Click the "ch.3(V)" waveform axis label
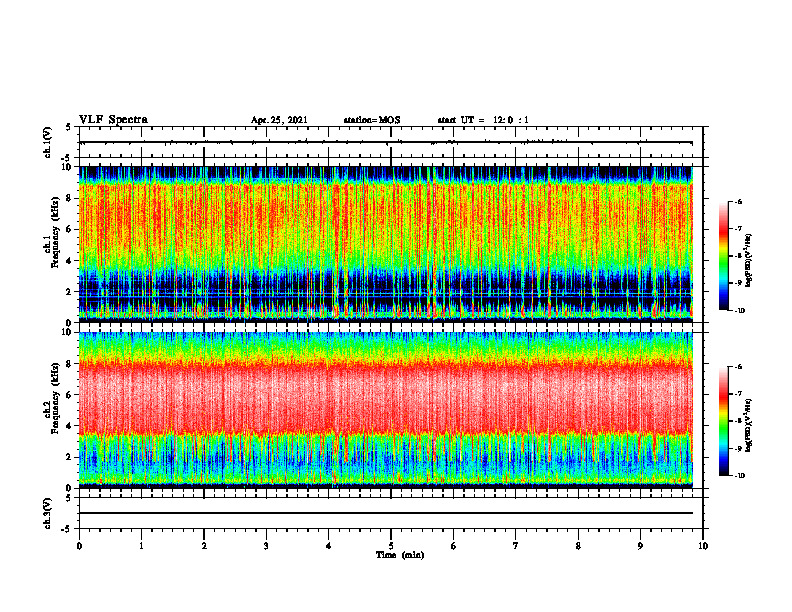The width and height of the screenshot is (792, 612). [x=48, y=514]
